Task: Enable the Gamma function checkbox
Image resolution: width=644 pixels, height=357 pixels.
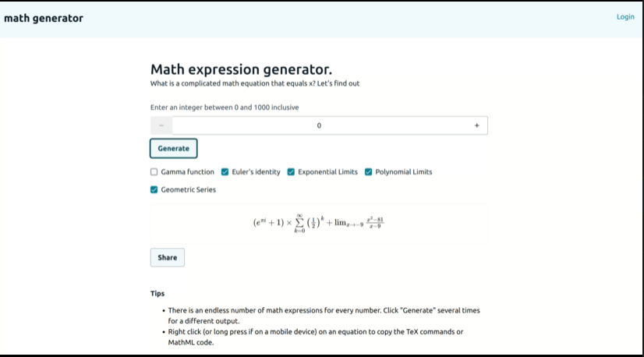Action: tap(154, 172)
